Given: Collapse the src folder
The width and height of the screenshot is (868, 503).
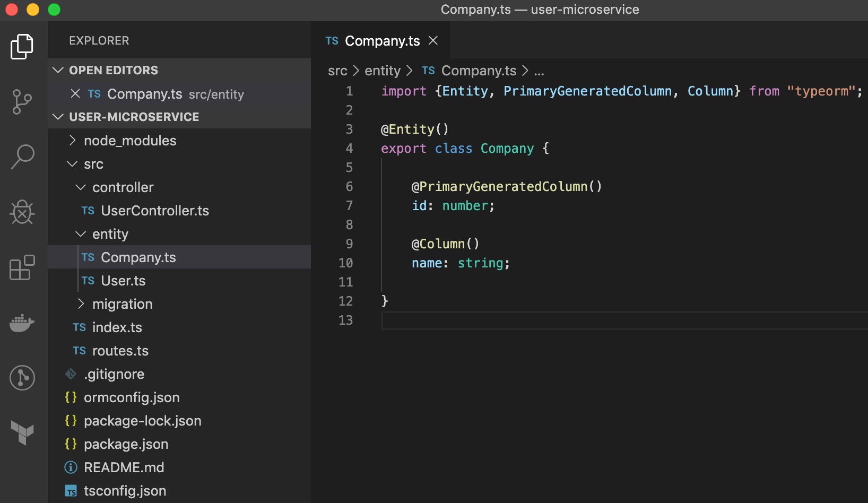Looking at the screenshot, I should click(73, 163).
